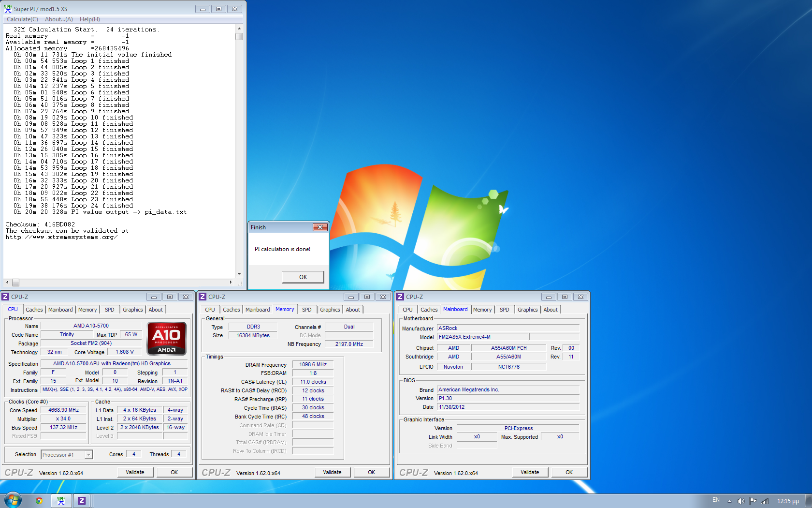This screenshot has width=812, height=508.
Task: Open Memory tab in first CPU-Z window
Action: click(87, 310)
